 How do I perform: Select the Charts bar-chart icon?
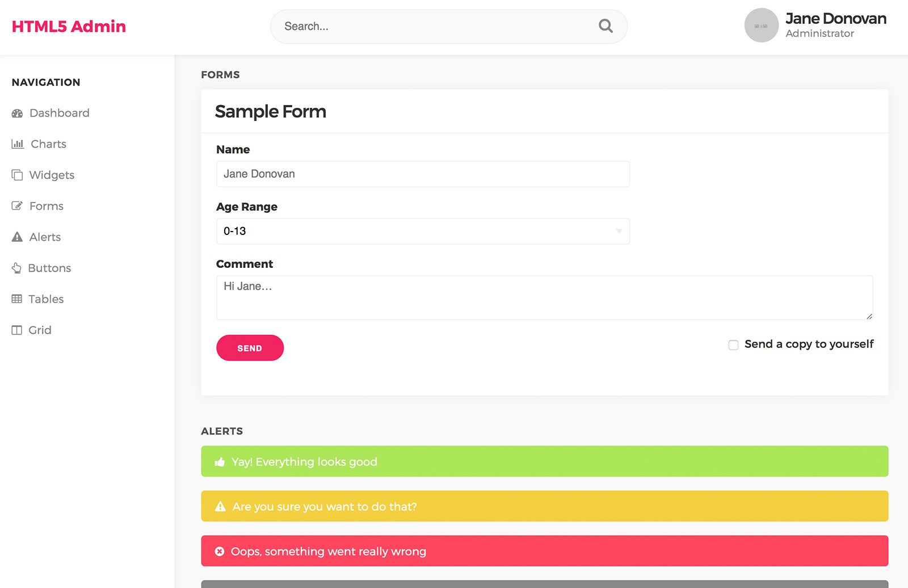click(17, 144)
